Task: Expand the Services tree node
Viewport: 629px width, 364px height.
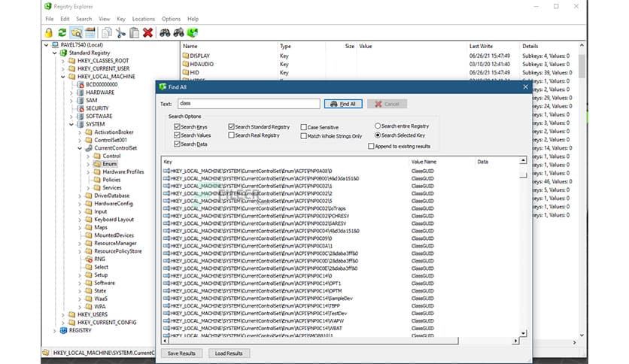Action: coord(88,187)
